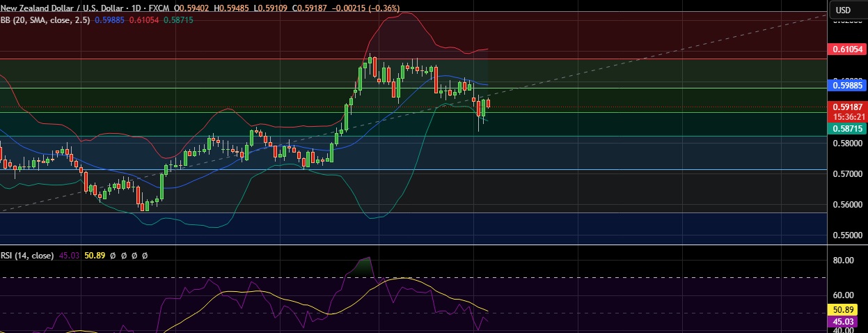Image resolution: width=868 pixels, height=333 pixels.
Task: Click the green BB lower value 0.58715 in legend
Action: [178, 21]
